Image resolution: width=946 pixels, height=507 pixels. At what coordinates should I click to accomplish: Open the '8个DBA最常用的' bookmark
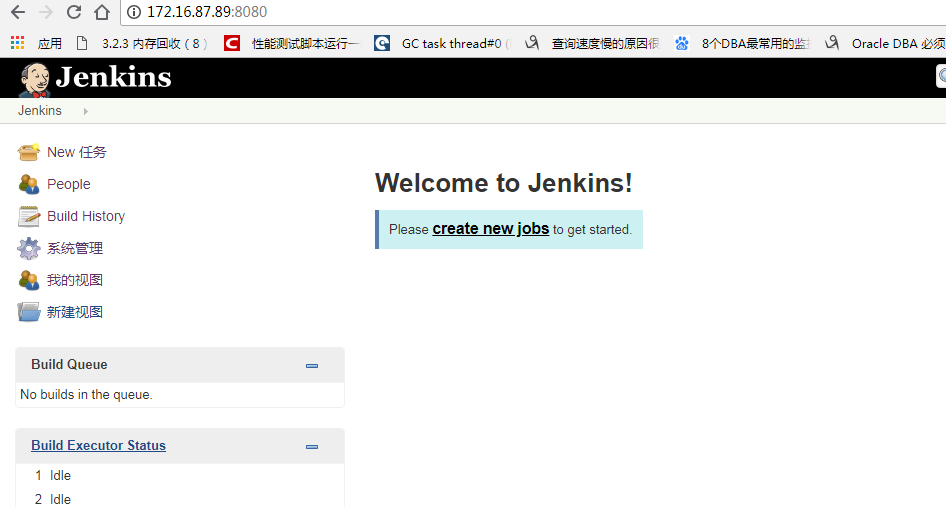point(743,43)
